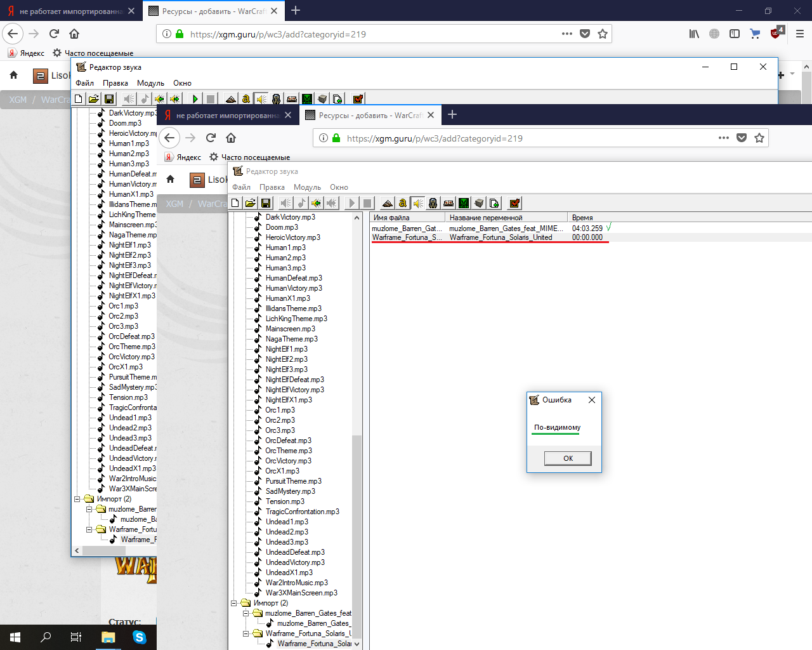Open Import Manager from back Sound Editor toolbar
This screenshot has height=650, width=812.
point(337,98)
